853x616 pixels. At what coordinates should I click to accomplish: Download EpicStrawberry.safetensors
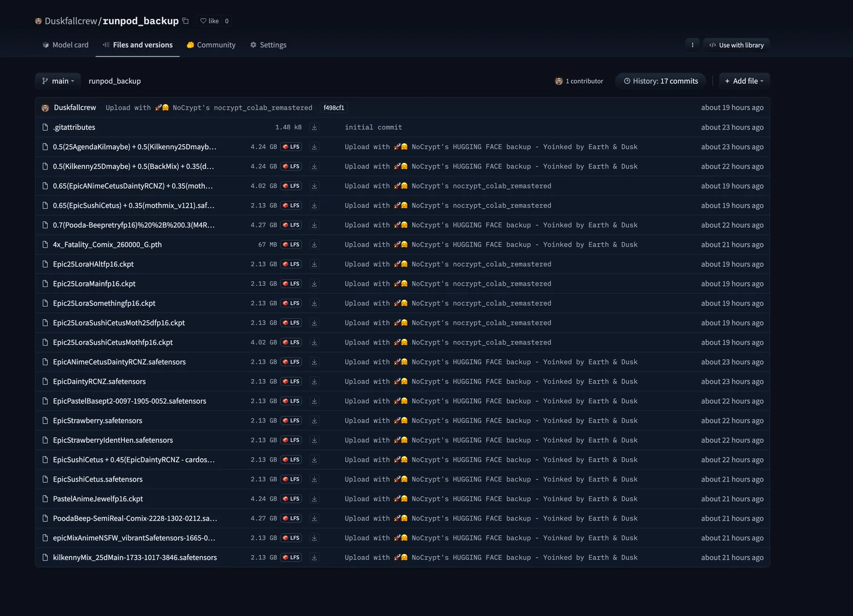[x=314, y=420]
